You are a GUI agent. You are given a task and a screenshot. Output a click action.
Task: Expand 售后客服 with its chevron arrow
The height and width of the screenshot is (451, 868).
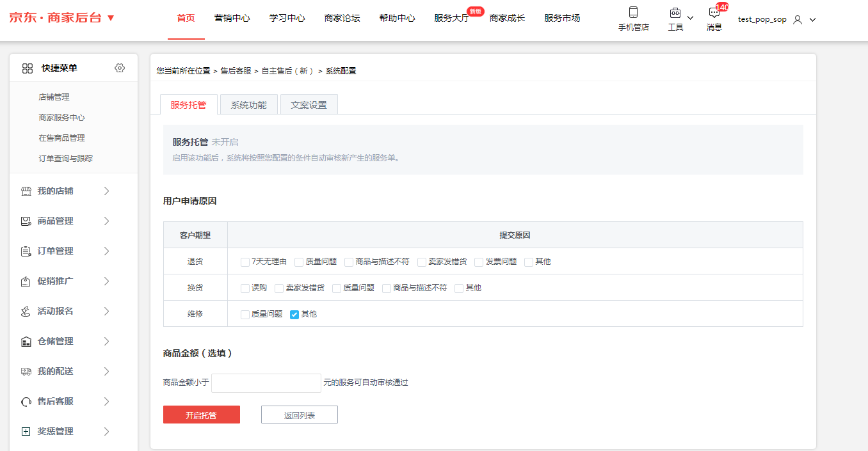(x=107, y=402)
